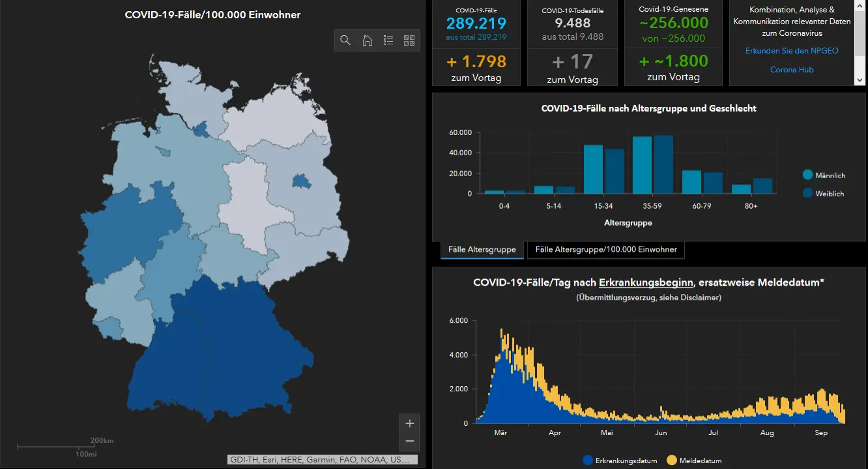868x469 pixels.
Task: Open the basemap gallery grid icon
Action: coord(409,40)
